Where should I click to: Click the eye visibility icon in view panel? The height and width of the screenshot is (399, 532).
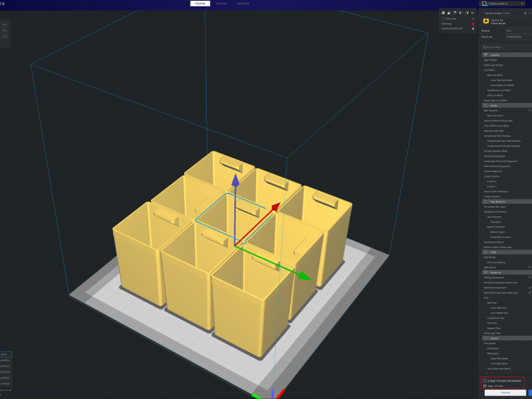tap(472, 13)
